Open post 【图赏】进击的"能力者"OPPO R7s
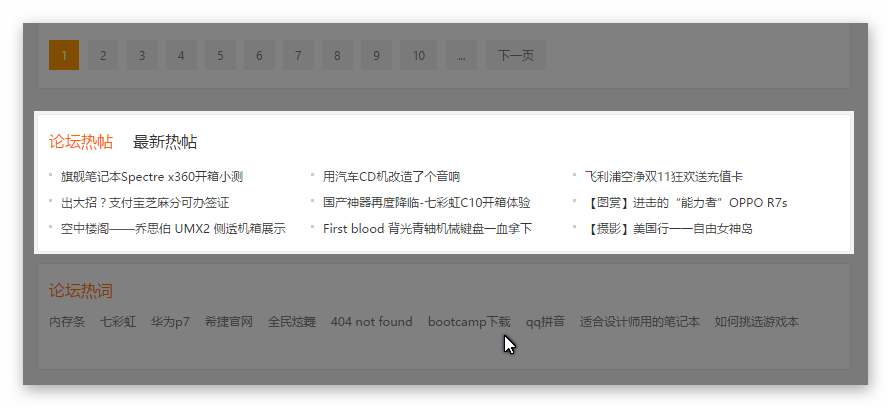 686,203
